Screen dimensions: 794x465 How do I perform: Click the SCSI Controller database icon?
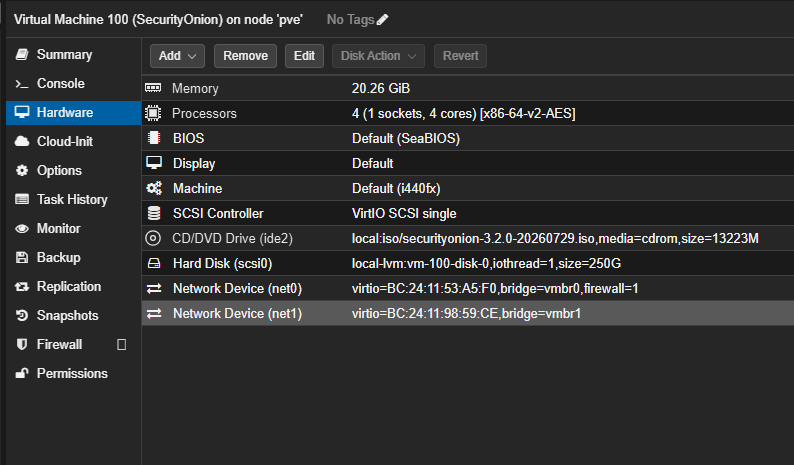coord(154,213)
